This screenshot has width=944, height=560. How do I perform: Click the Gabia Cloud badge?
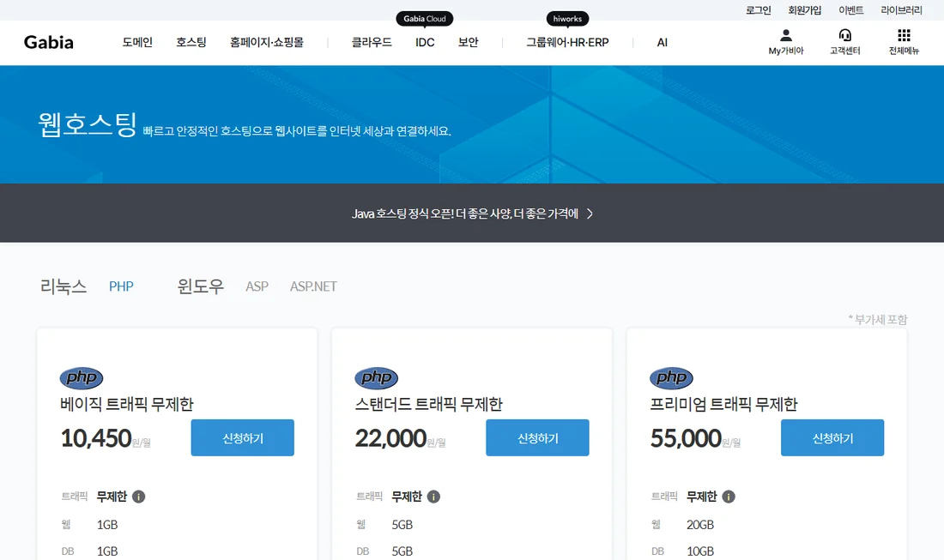[x=425, y=19]
